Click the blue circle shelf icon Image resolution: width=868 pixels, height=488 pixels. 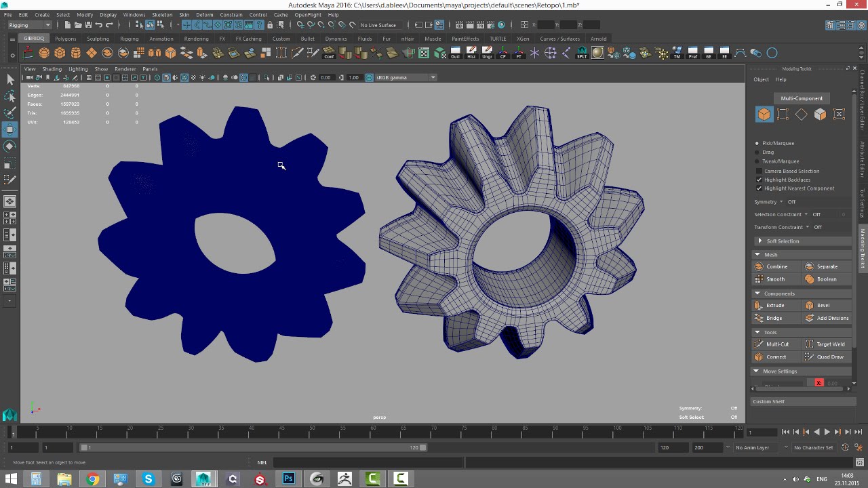click(x=772, y=53)
